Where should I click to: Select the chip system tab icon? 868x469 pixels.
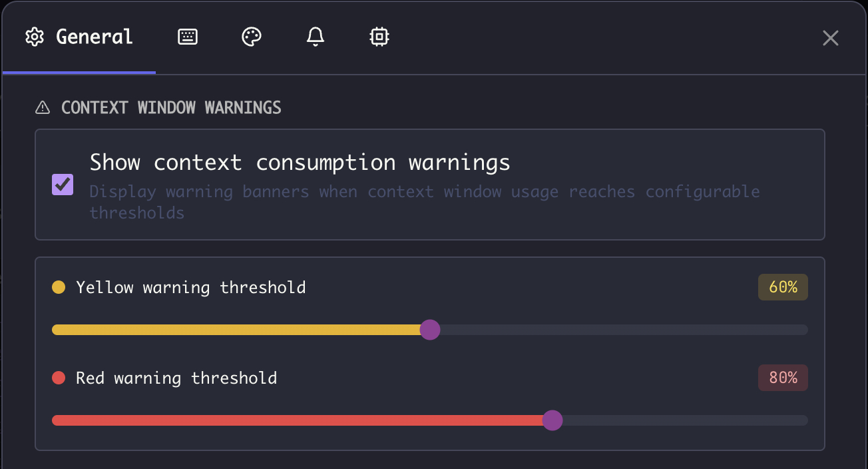coord(379,37)
